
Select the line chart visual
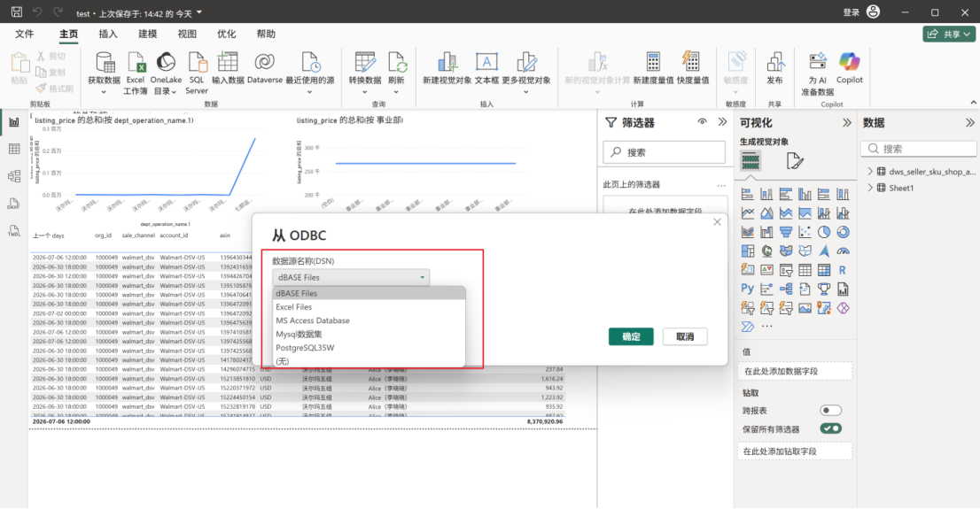(x=748, y=213)
